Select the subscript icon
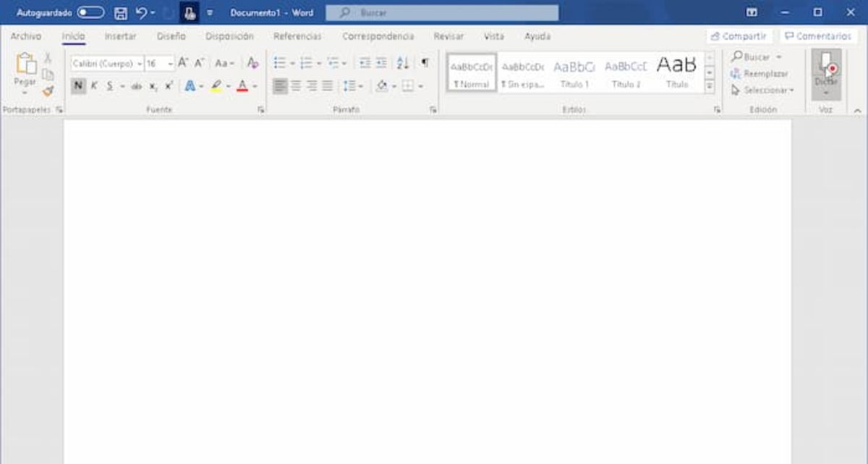This screenshot has width=868, height=464. point(153,85)
